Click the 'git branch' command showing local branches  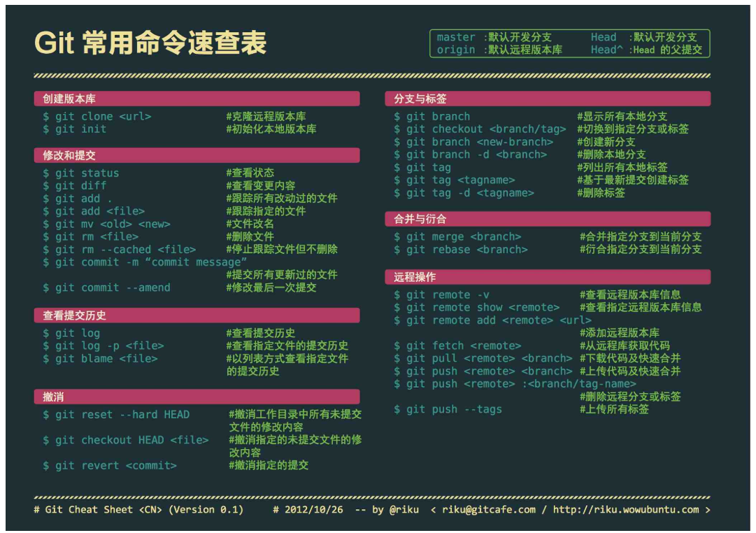pos(432,117)
